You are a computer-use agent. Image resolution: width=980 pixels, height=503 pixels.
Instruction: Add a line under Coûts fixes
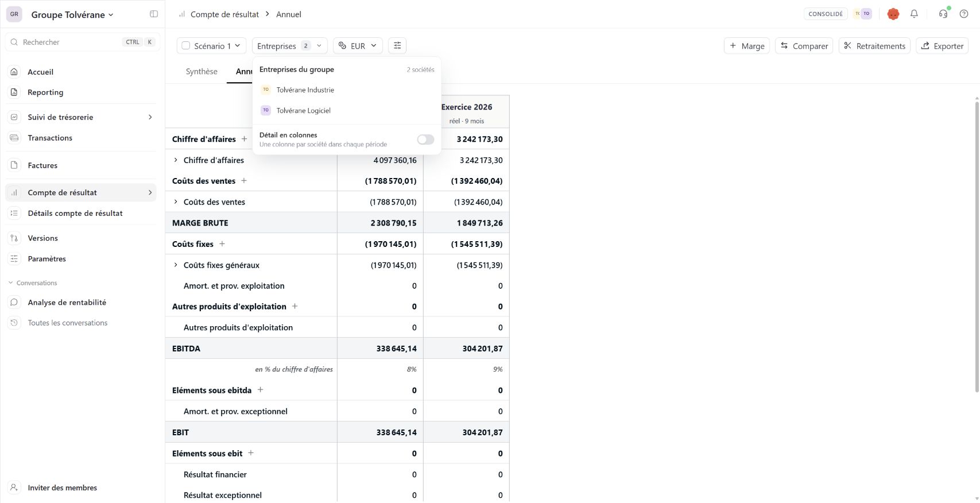[x=222, y=243]
